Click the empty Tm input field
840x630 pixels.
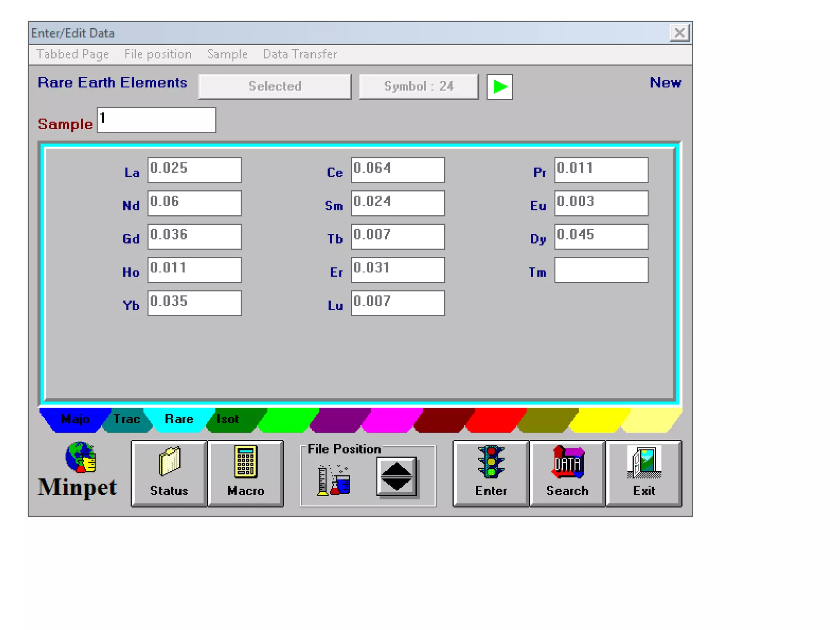pyautogui.click(x=601, y=270)
